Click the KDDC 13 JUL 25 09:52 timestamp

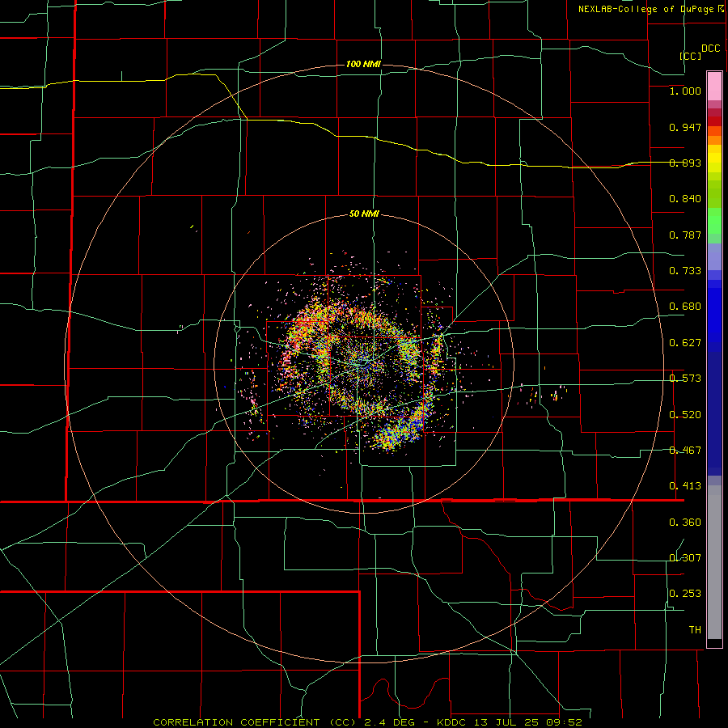(510, 722)
